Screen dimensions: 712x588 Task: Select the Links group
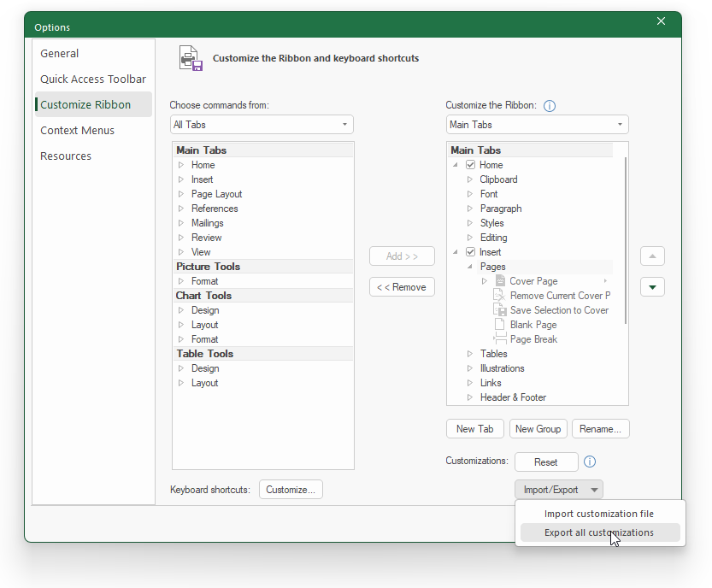(491, 383)
